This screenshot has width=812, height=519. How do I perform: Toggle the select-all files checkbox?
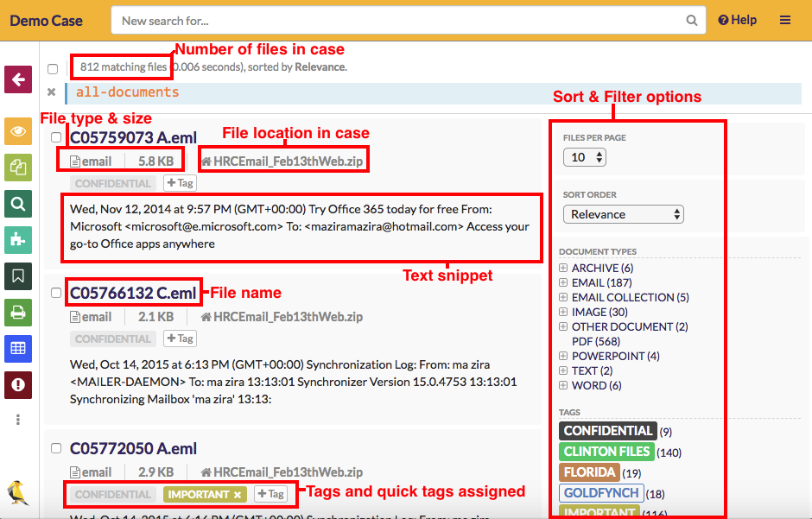[53, 69]
